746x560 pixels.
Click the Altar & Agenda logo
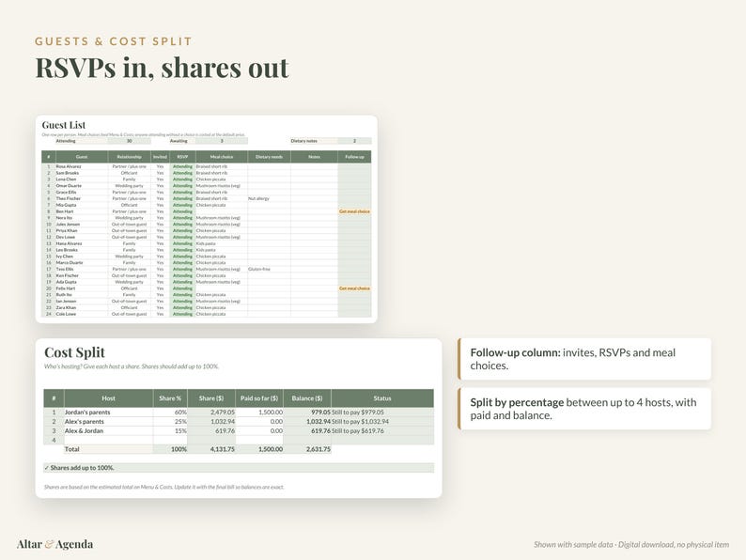(x=54, y=544)
